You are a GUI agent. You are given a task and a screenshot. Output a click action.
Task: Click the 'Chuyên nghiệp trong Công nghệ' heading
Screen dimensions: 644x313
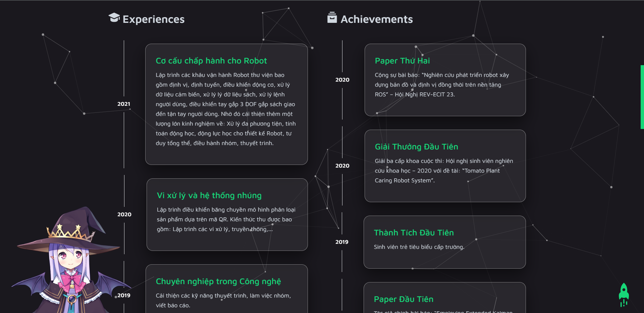coord(218,282)
